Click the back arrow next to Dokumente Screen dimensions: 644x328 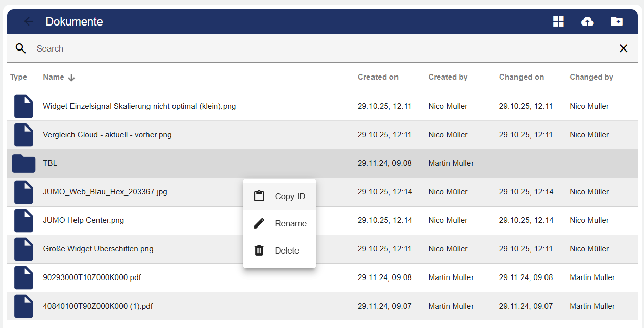(29, 21)
